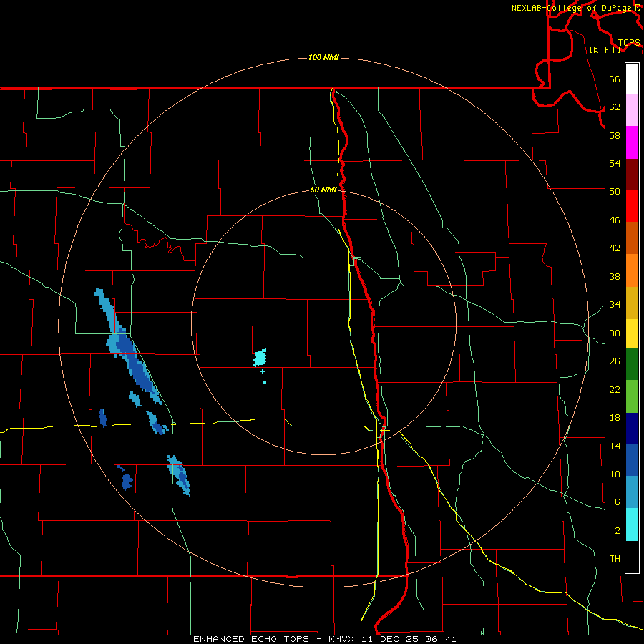
Task: Select the dark green legend swatch
Action: coord(632,364)
